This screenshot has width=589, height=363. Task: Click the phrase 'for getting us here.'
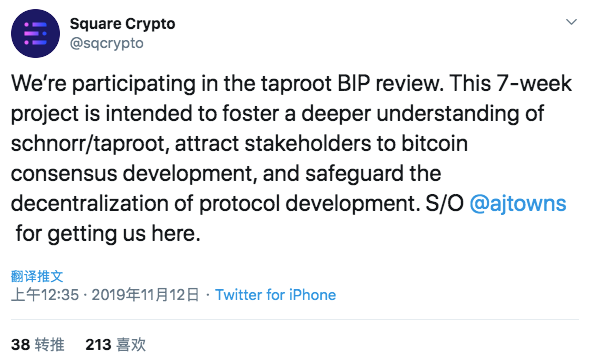point(108,234)
